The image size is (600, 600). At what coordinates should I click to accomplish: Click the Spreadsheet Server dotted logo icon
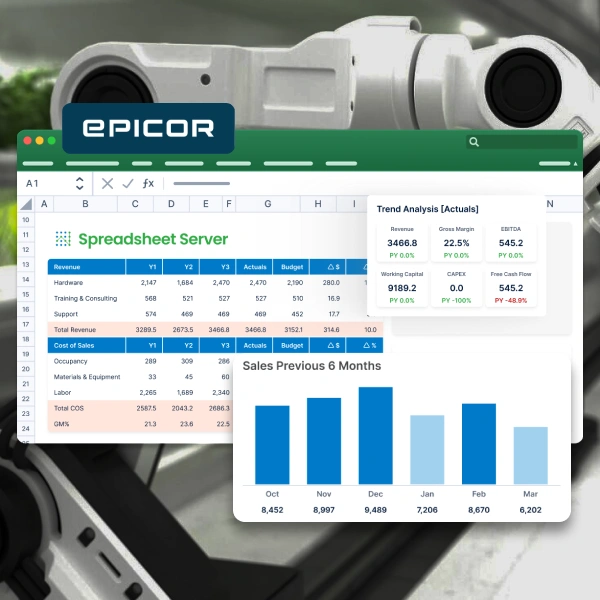(x=63, y=239)
